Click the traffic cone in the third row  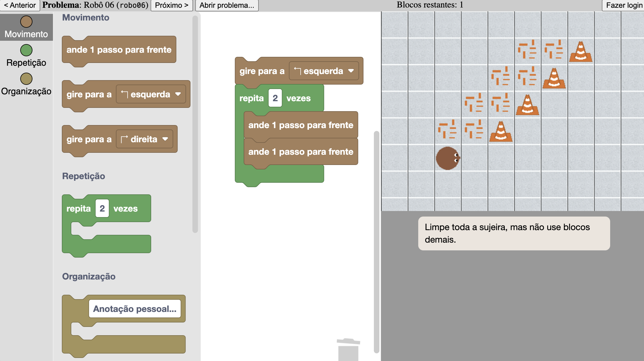(x=528, y=105)
